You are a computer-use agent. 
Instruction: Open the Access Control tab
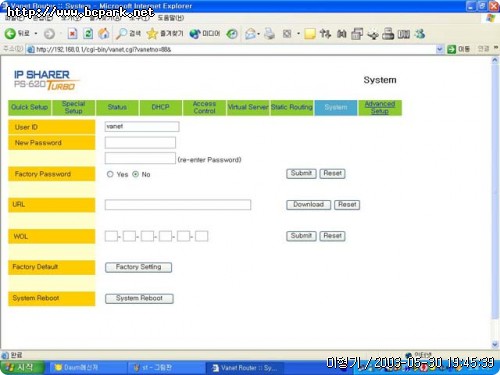[204, 107]
